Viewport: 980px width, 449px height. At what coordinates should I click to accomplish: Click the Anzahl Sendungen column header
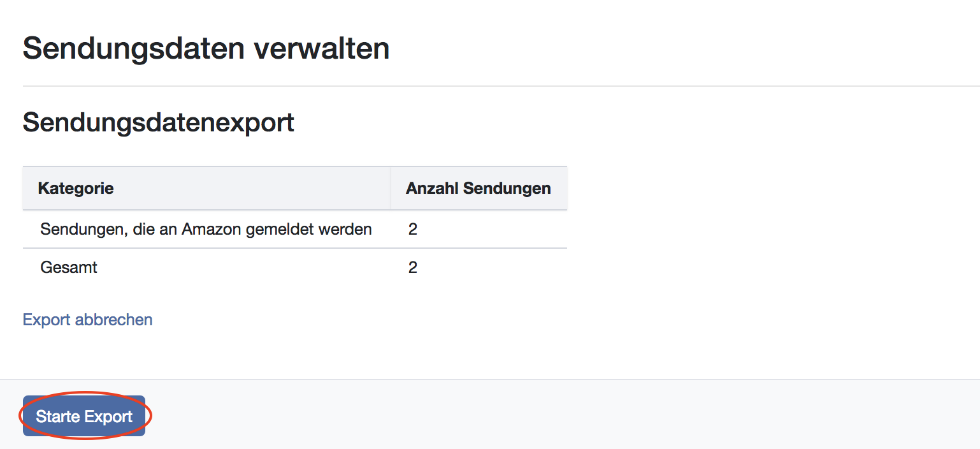click(478, 188)
